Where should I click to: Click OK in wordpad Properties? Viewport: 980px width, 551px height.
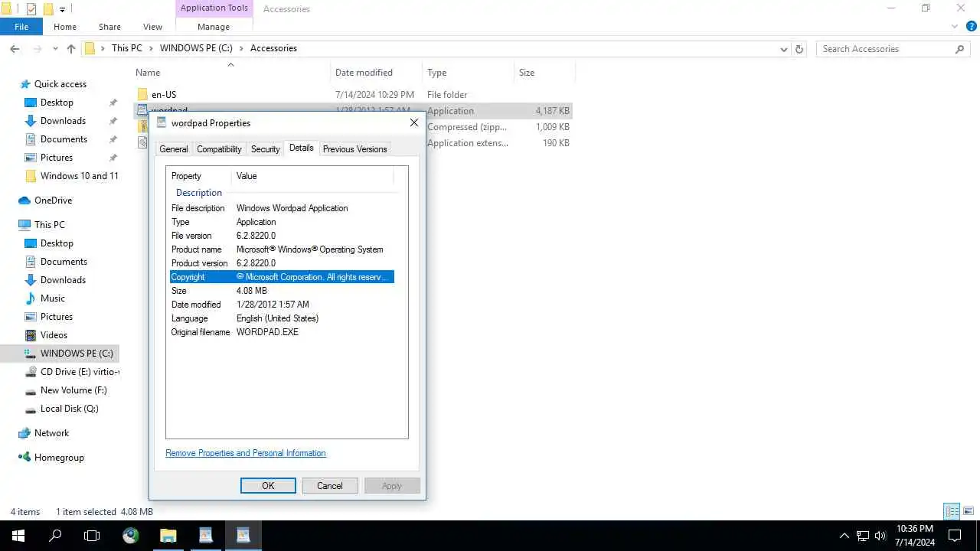pos(268,486)
